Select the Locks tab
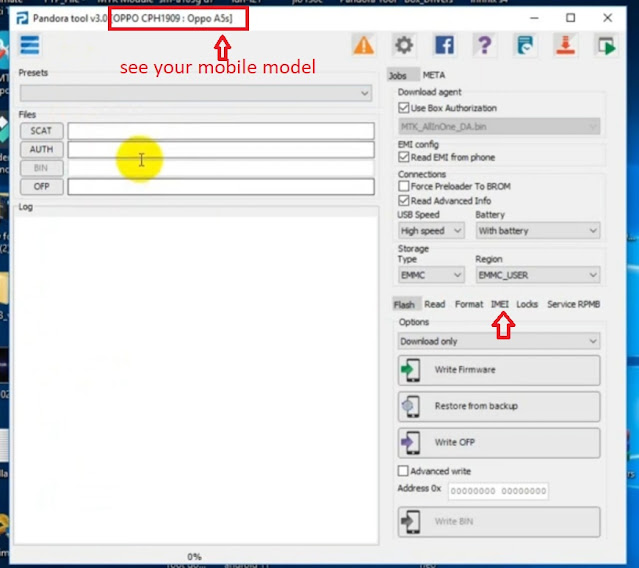639x568 pixels. 527,304
